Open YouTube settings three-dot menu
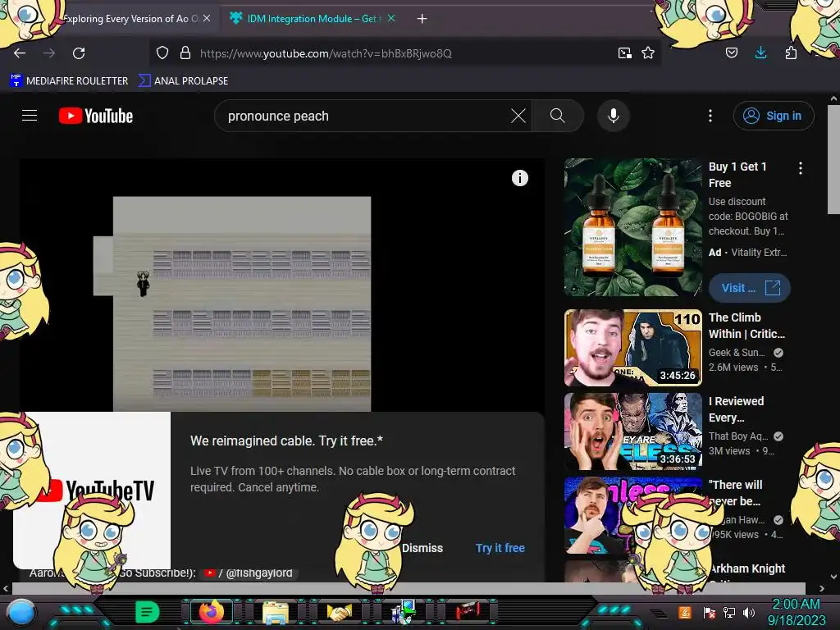This screenshot has width=840, height=630. (710, 116)
